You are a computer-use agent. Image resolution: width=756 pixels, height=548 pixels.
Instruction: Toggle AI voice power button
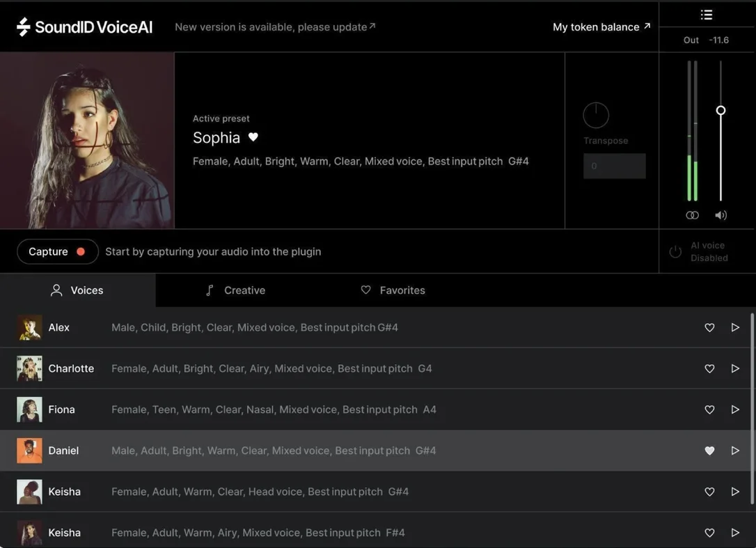pos(675,251)
